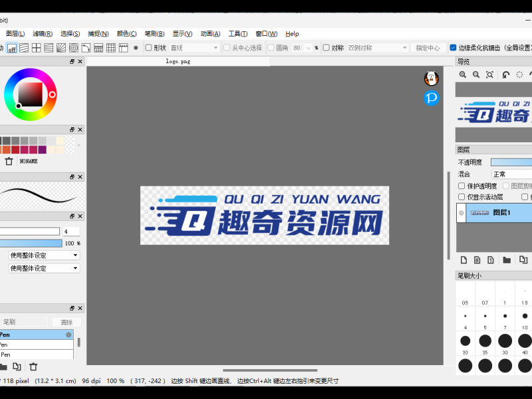Click the horizontal canvas scrollbar
Viewport: 532px width, 399px height.
tap(270, 370)
